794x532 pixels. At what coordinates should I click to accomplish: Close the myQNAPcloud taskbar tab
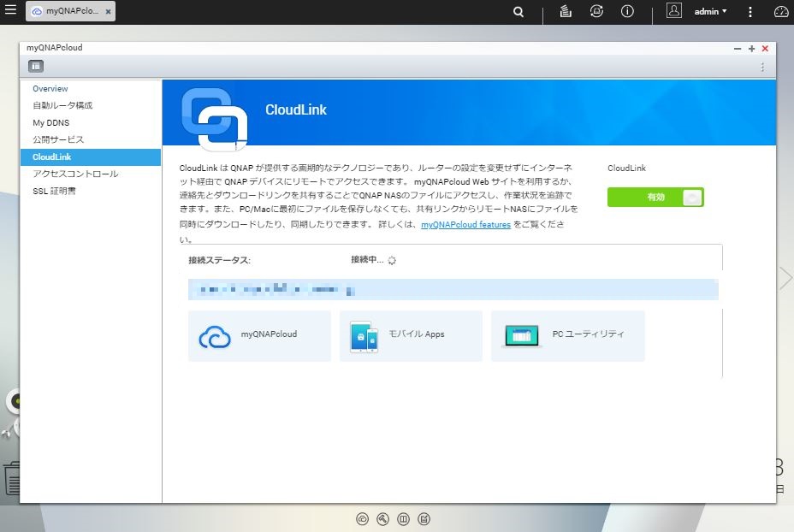[x=108, y=12]
